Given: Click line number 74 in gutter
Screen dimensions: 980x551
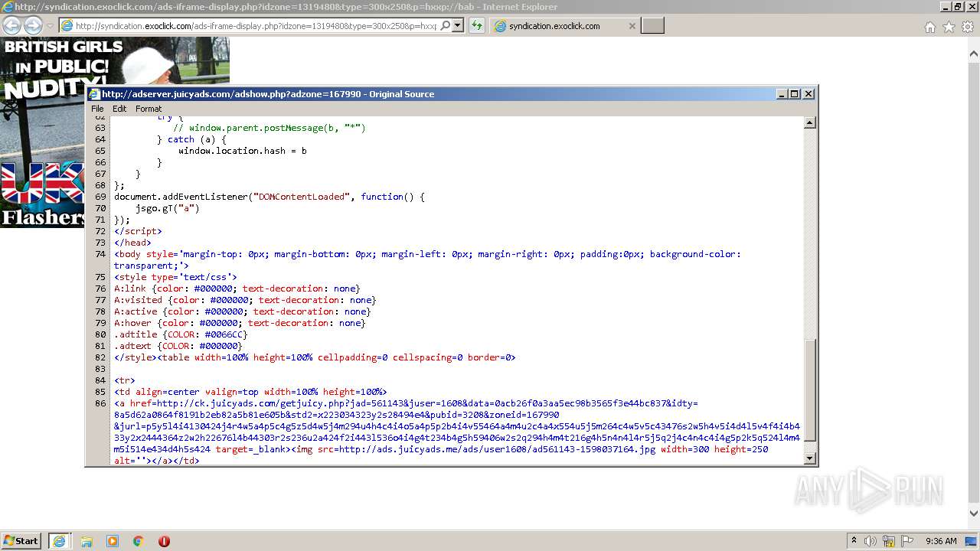Looking at the screenshot, I should pyautogui.click(x=100, y=254).
